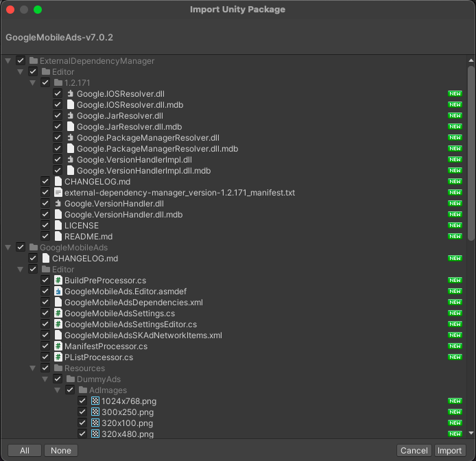
Task: Select the Google.JarResolver.dll file name
Action: pos(120,116)
